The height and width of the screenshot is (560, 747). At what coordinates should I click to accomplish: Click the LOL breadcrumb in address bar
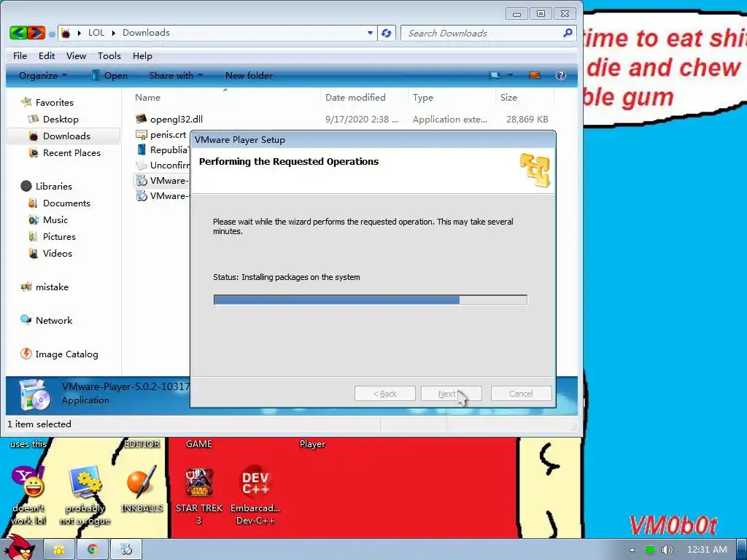96,33
